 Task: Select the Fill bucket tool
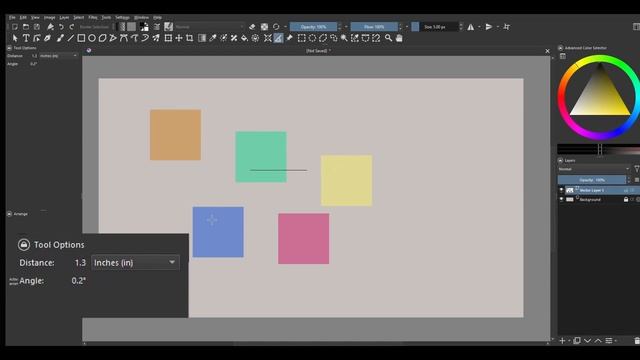click(x=244, y=38)
